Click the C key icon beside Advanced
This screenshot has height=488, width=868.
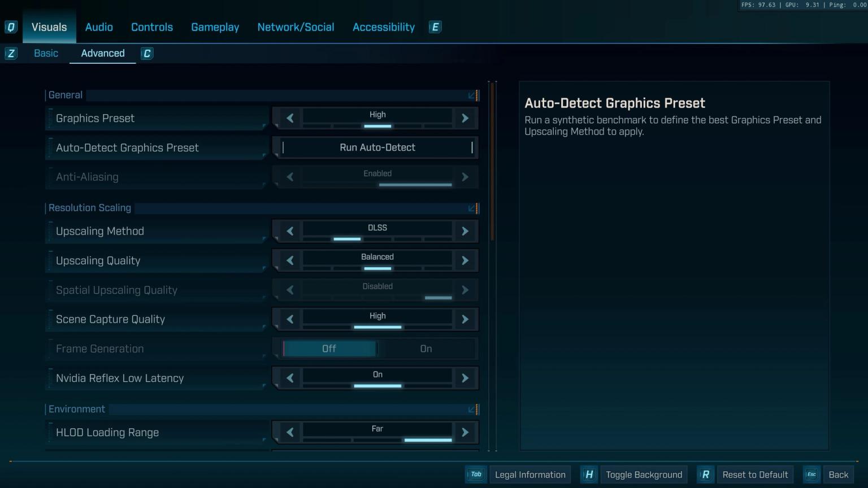click(146, 53)
